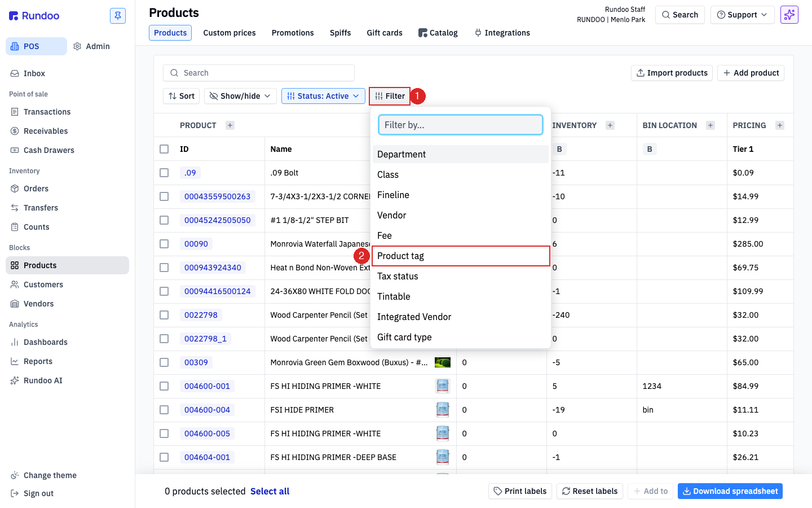
Task: Click plus icon beside PRICING header
Action: click(x=780, y=125)
